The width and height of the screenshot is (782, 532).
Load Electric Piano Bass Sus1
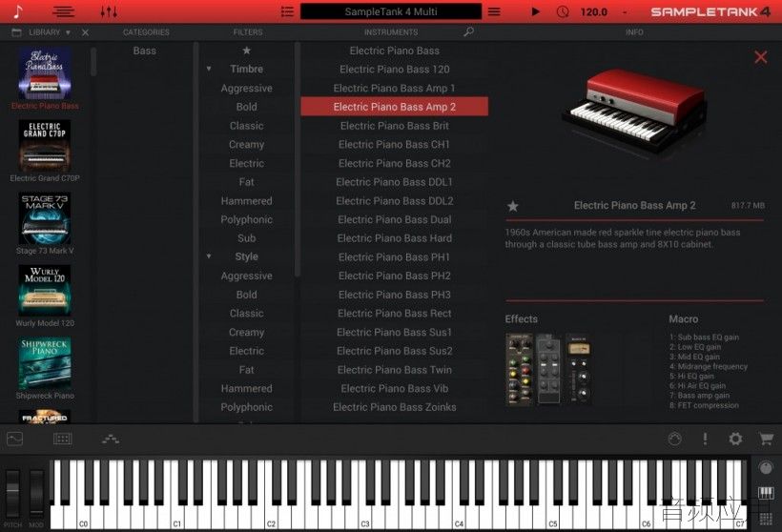tap(395, 332)
